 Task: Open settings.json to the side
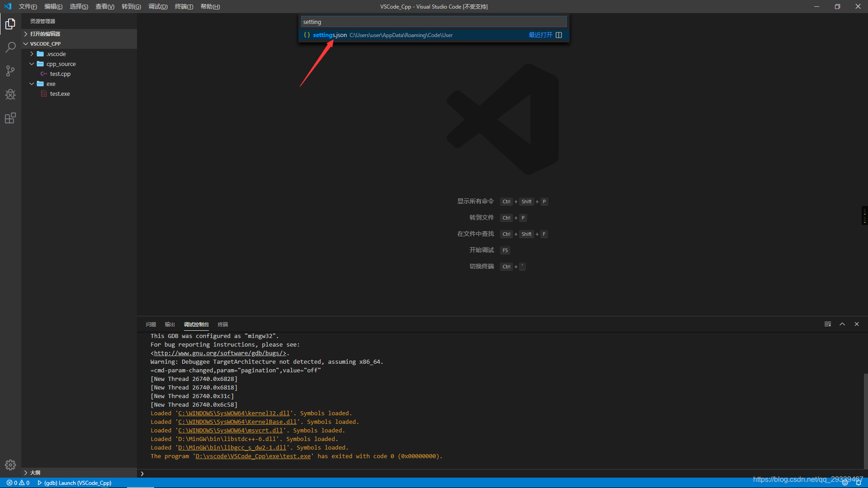559,35
